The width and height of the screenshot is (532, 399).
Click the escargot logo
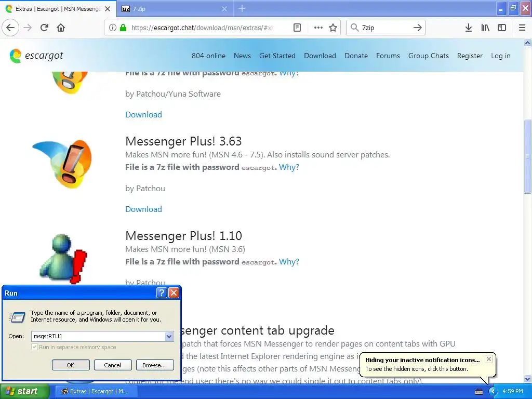36,56
